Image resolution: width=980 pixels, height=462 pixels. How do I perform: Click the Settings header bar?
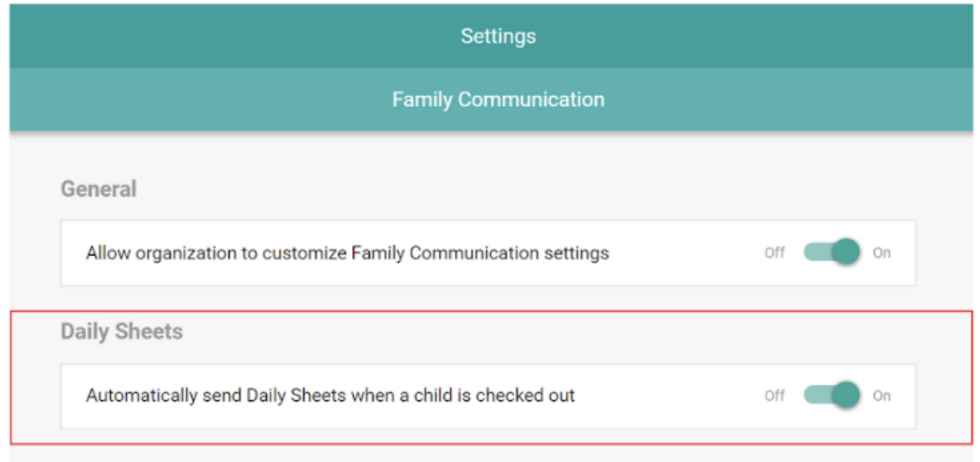tap(490, 36)
